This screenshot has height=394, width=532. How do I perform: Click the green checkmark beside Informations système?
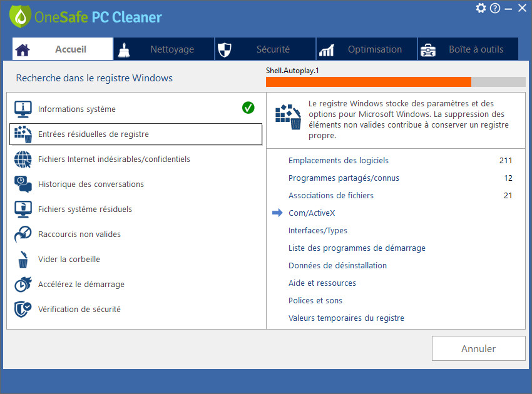coord(248,108)
